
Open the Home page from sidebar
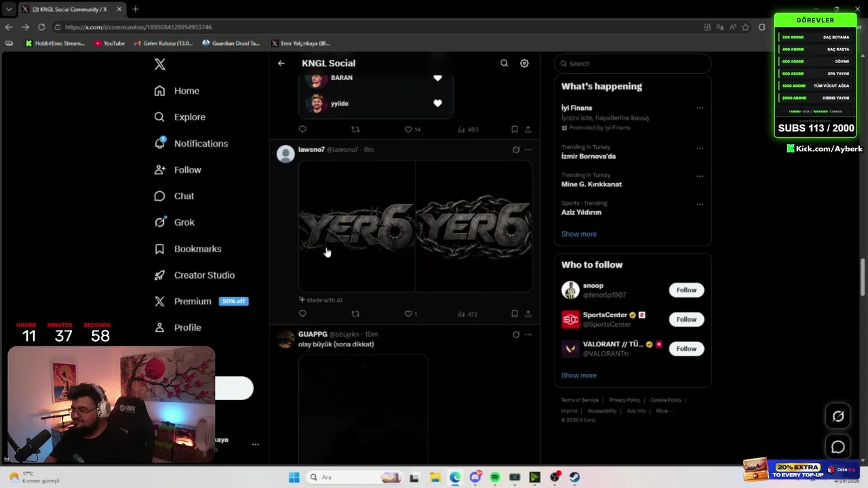[176, 91]
